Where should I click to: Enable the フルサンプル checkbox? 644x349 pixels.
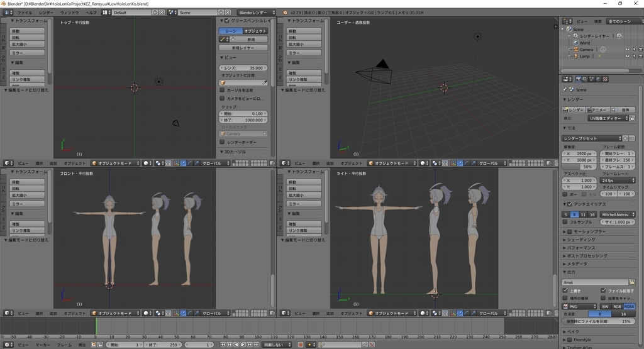click(x=565, y=222)
